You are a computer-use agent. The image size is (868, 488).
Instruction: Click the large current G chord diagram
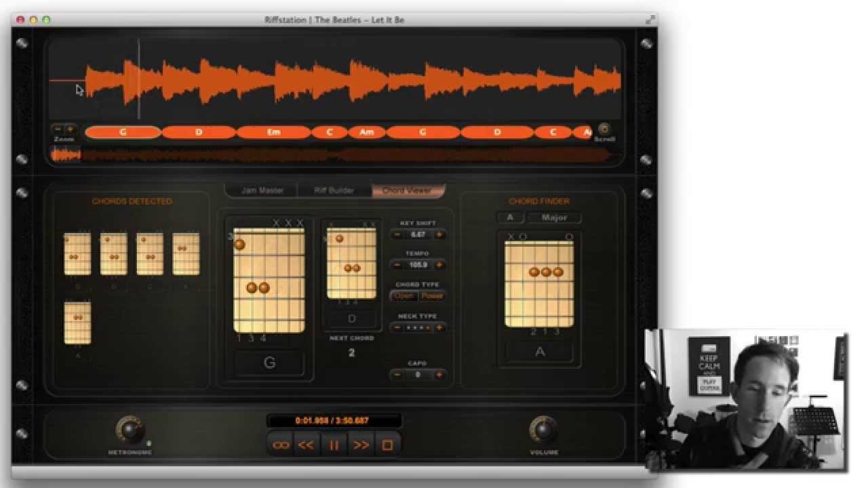coord(269,280)
